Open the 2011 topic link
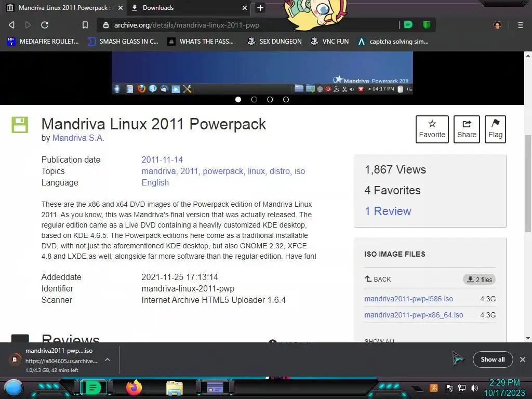Viewport: 532px width, 399px height. pyautogui.click(x=190, y=171)
